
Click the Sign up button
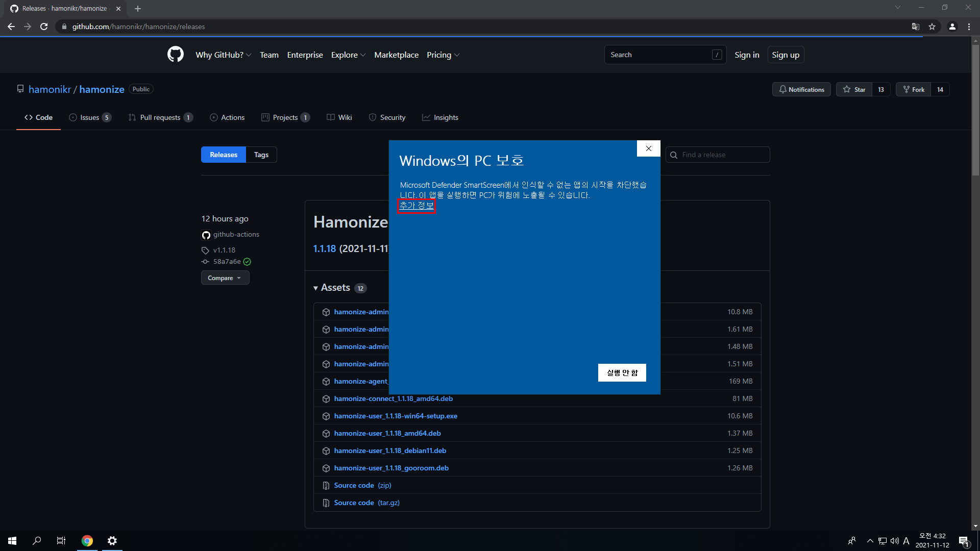786,55
